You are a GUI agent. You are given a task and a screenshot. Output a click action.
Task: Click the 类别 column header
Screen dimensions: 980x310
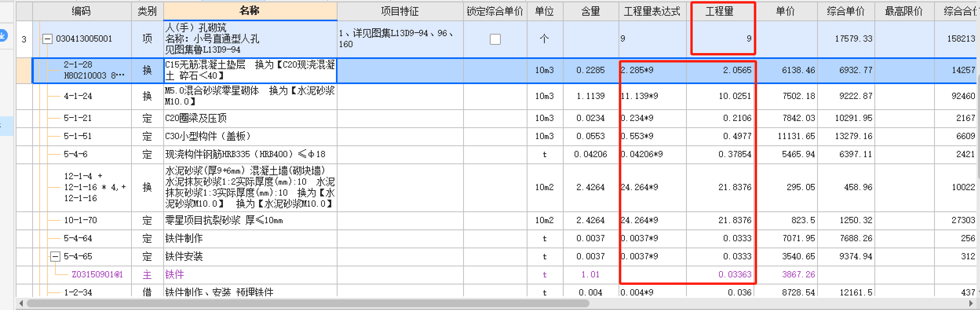(147, 11)
